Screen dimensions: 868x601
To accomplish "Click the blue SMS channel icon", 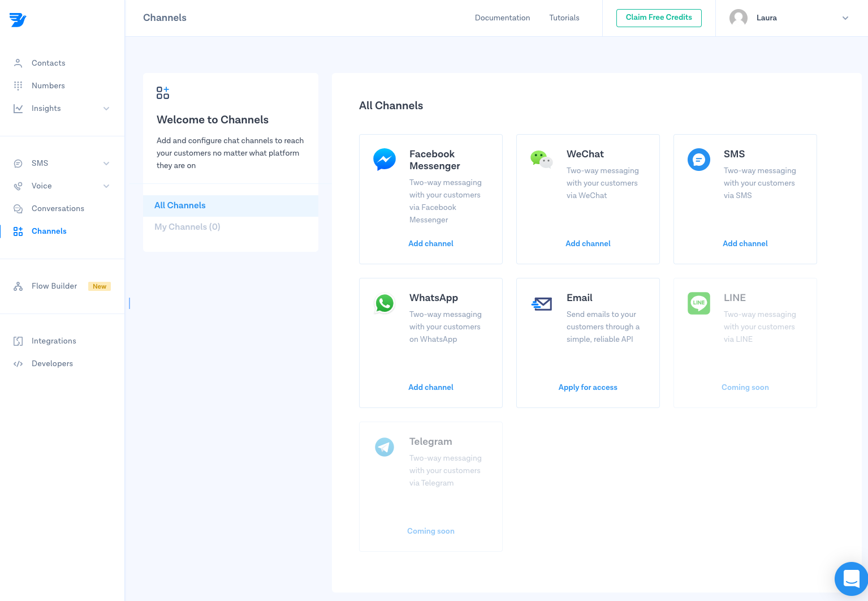I will (699, 159).
